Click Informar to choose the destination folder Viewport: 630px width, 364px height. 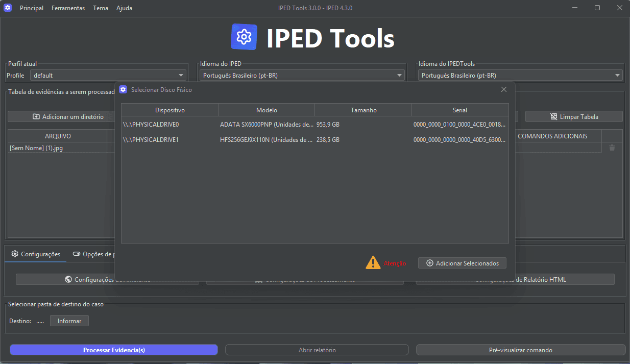coord(69,321)
